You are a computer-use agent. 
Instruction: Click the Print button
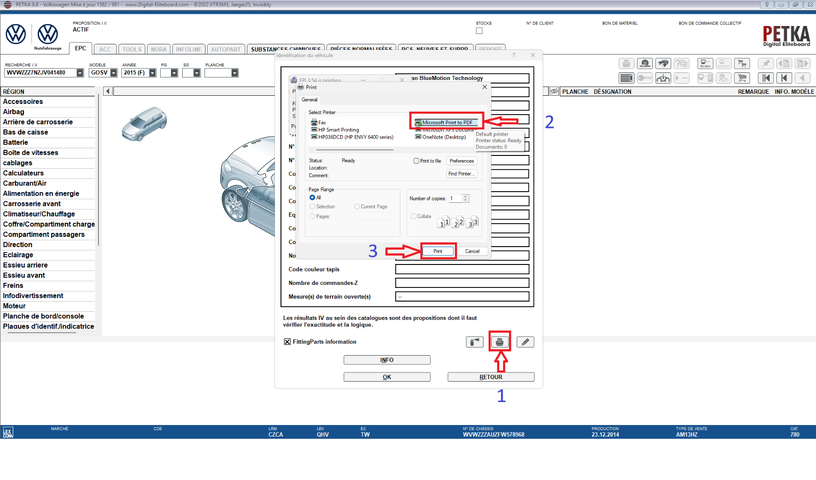438,251
